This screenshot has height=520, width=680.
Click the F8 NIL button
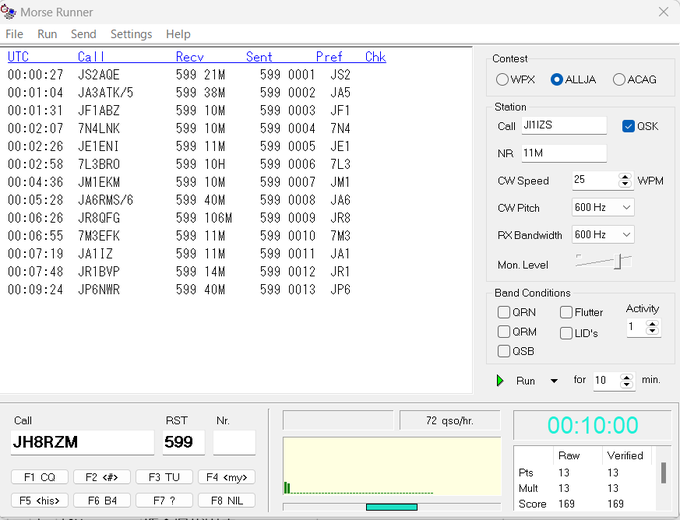(227, 500)
